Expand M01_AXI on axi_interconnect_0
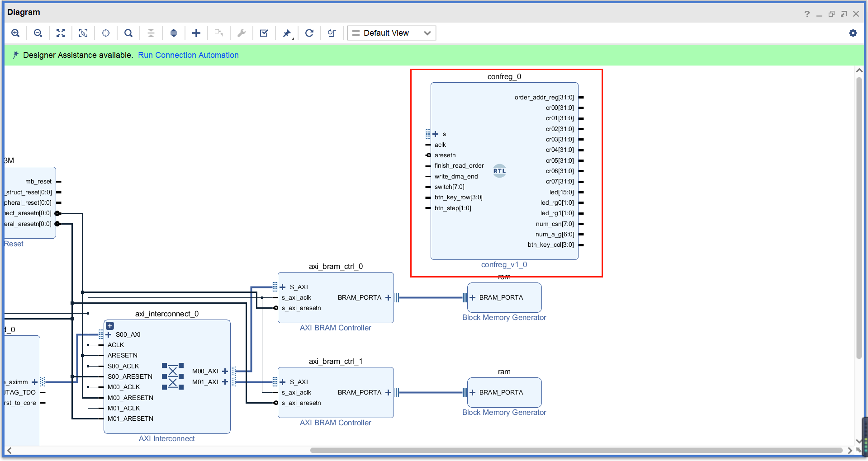 [x=225, y=382]
